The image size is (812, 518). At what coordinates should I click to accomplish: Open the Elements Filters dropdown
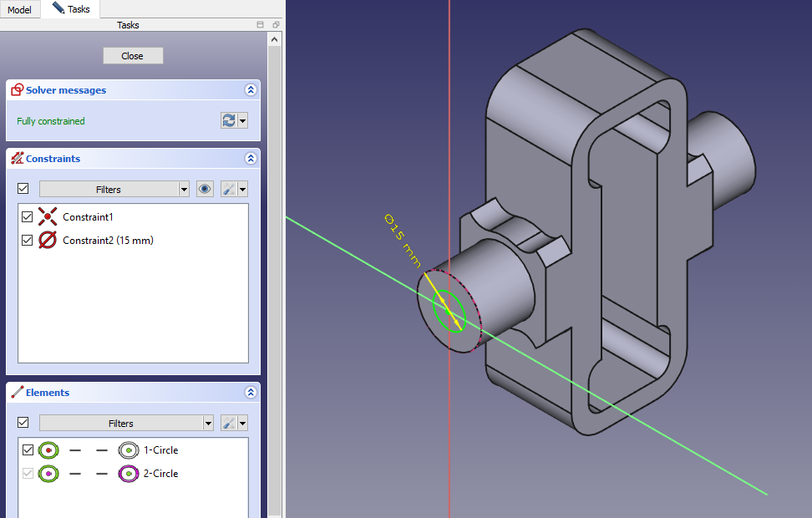[x=126, y=424]
